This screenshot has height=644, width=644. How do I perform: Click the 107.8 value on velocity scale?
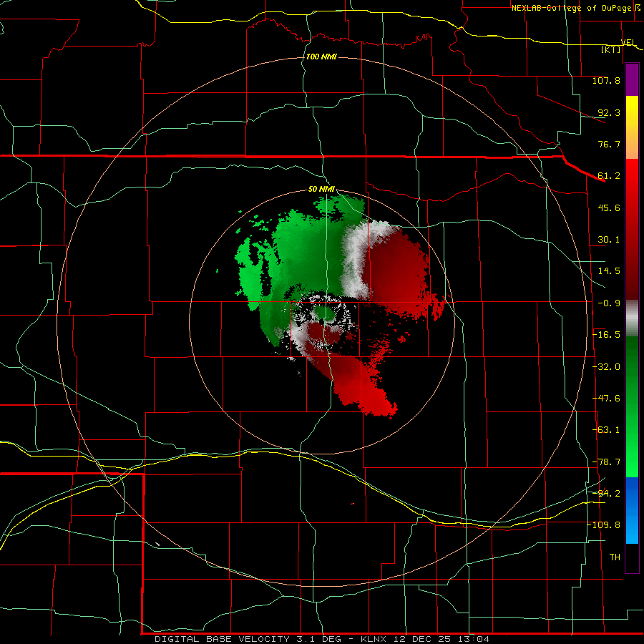(x=606, y=80)
